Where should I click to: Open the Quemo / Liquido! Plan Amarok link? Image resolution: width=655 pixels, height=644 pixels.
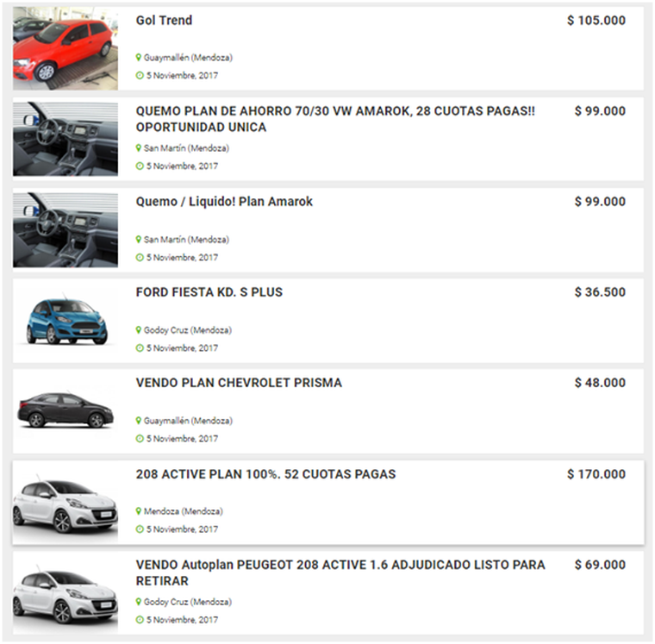[x=224, y=202]
